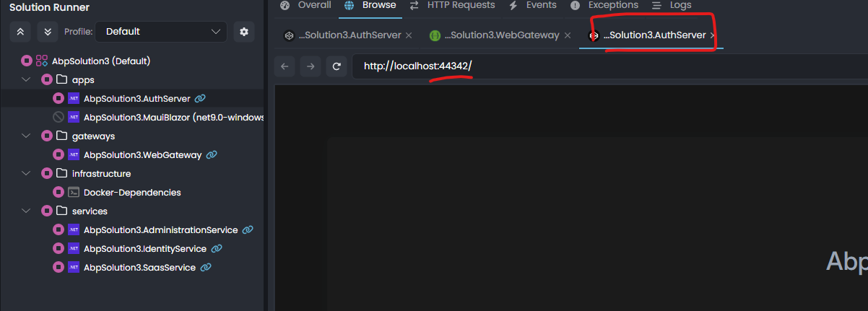Viewport: 868px width, 311px height.
Task: Click the expand all double-chevron down button
Action: click(x=47, y=32)
